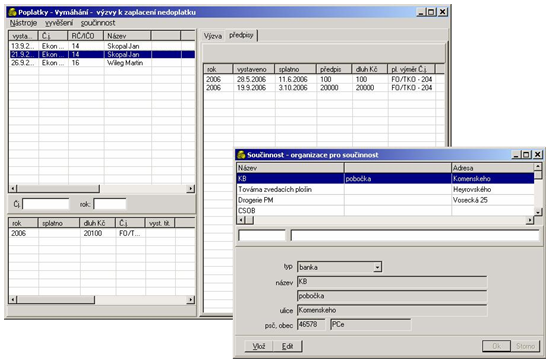The height and width of the screenshot is (362, 549).
Task: Click the long search field under organization list
Action: click(415, 235)
